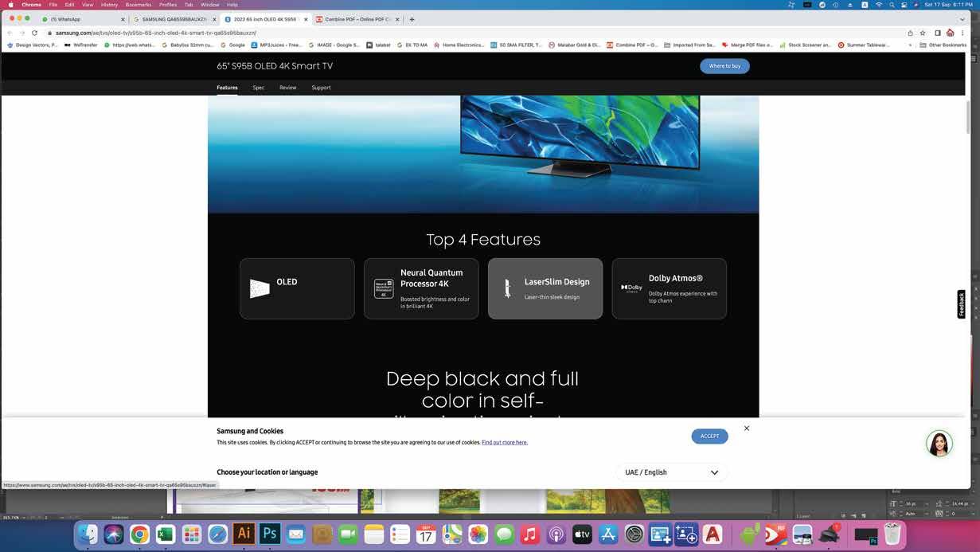Open the App Store from the Dock
The width and height of the screenshot is (980, 552).
click(608, 534)
